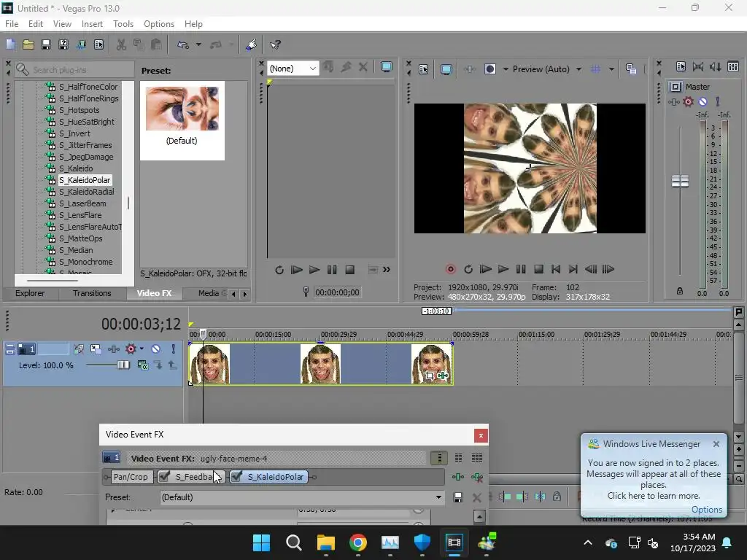Open Master FX gear icon in mixer

pos(688,101)
